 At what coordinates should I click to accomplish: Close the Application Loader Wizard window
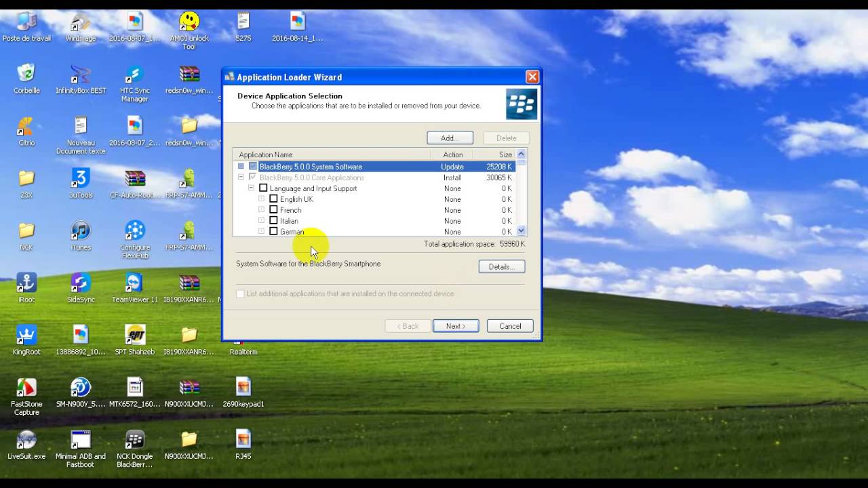pyautogui.click(x=532, y=77)
